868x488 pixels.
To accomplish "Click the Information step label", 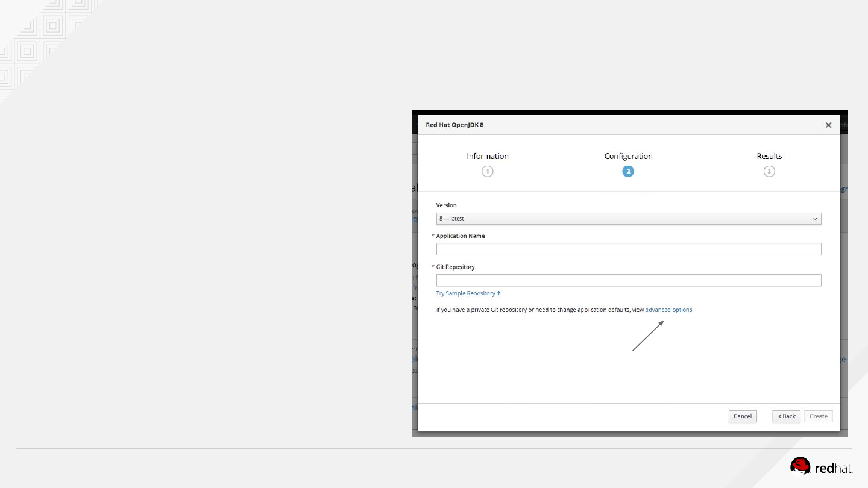I will pos(488,156).
